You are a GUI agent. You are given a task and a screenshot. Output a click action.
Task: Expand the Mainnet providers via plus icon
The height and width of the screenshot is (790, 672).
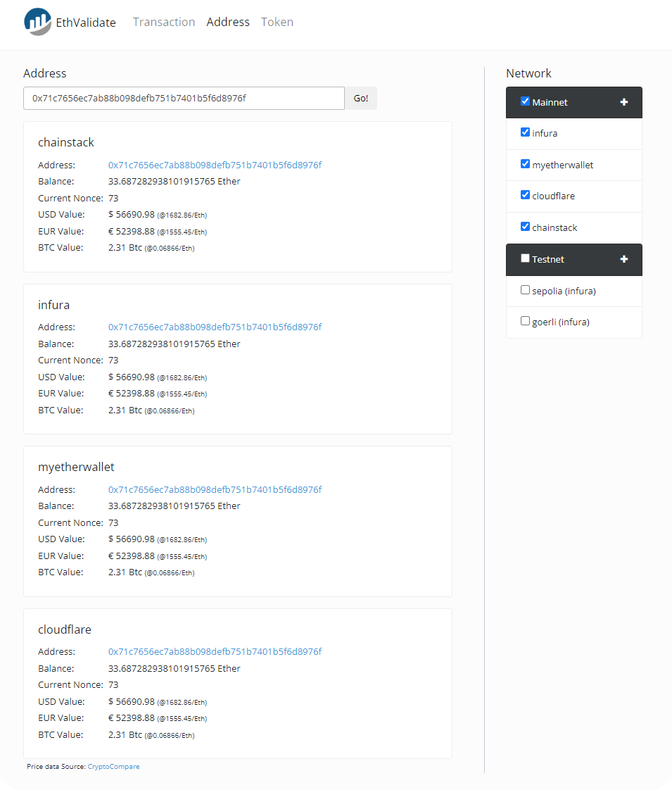click(623, 101)
